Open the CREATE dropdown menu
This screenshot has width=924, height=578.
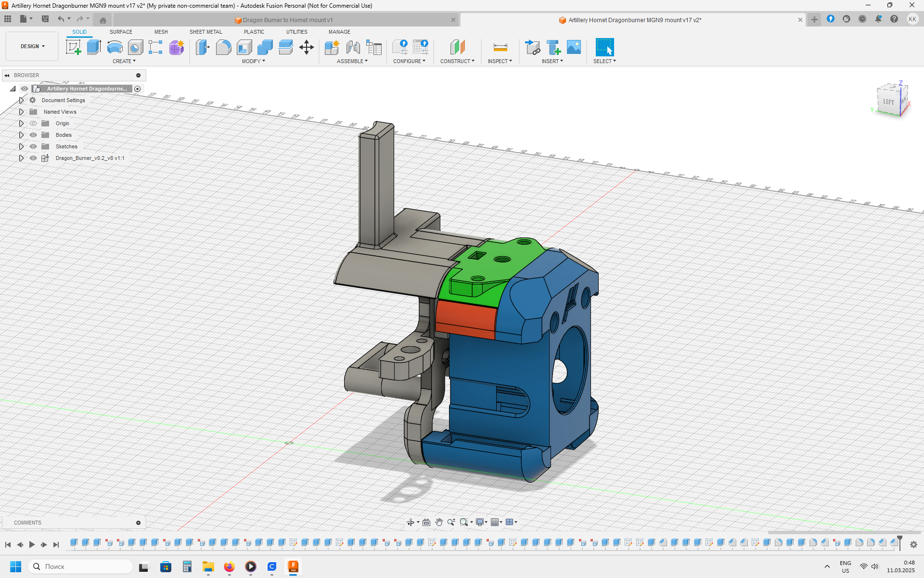point(124,61)
